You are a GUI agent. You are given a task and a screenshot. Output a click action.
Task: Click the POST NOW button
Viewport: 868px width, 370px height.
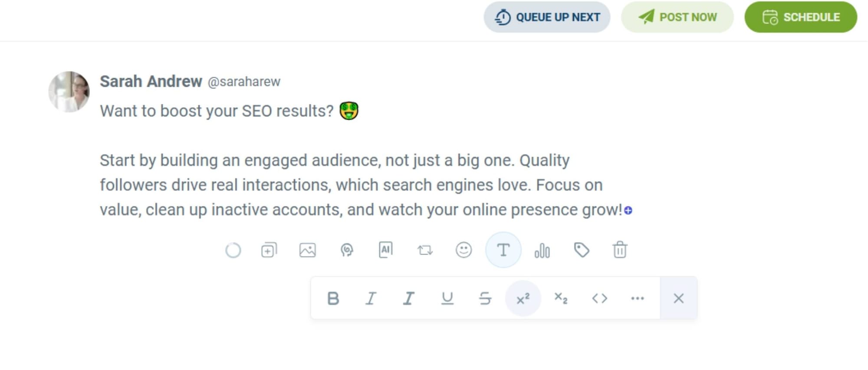(677, 17)
